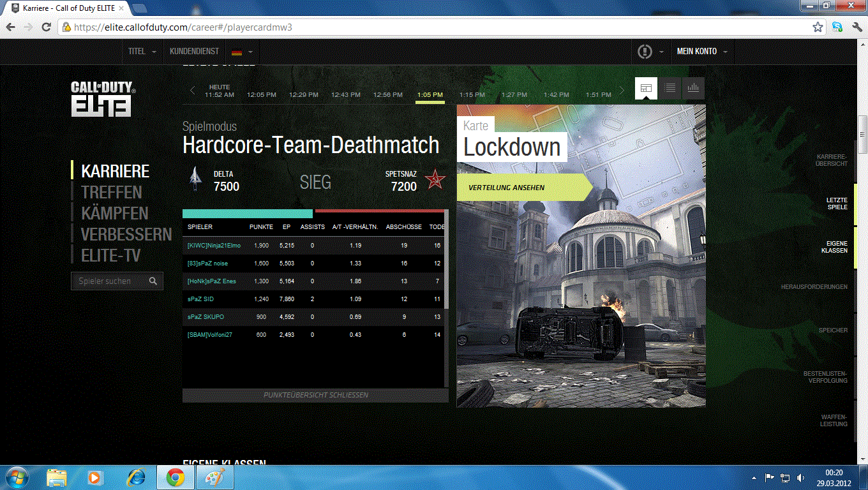
Task: Expand the MEIN KONTO dropdown
Action: point(701,52)
